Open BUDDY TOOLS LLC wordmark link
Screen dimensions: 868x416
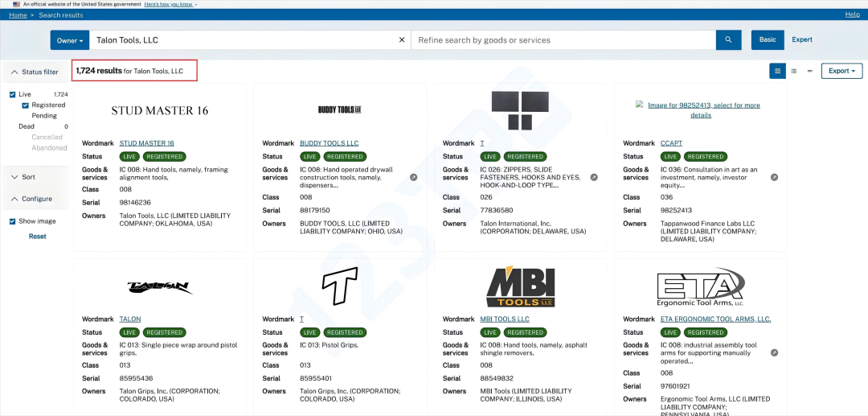coord(330,143)
